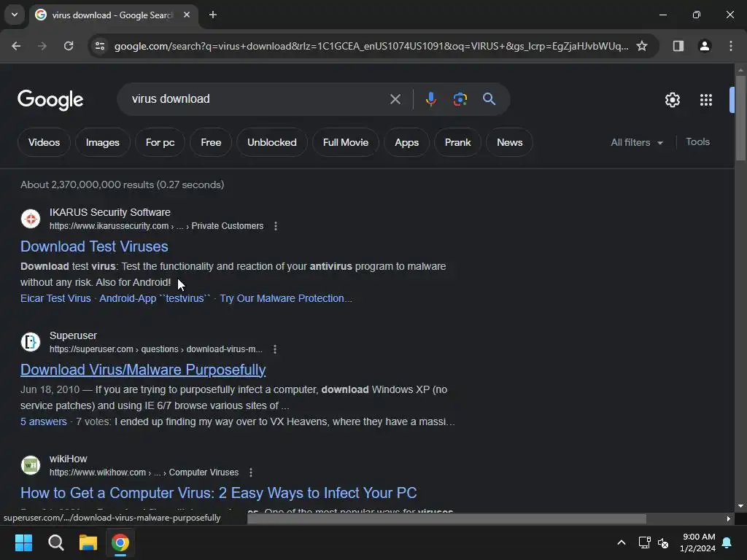
Task: Click the muted volume tray icon
Action: click(x=663, y=542)
